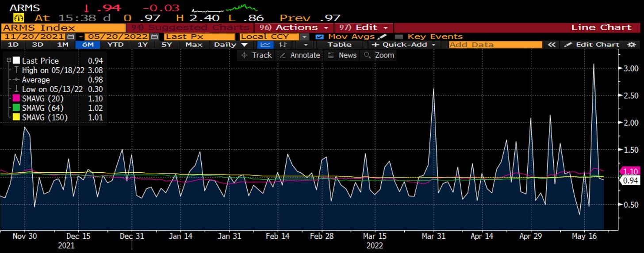Open the 96) Actions menu

point(293,27)
